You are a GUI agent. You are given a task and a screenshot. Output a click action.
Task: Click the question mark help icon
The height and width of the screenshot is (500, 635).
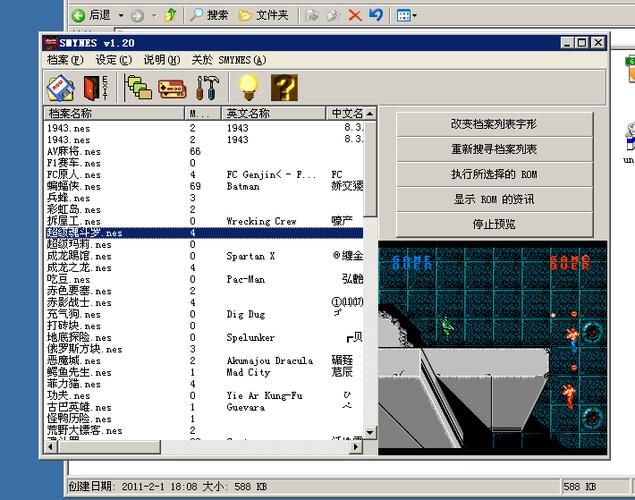coord(284,88)
